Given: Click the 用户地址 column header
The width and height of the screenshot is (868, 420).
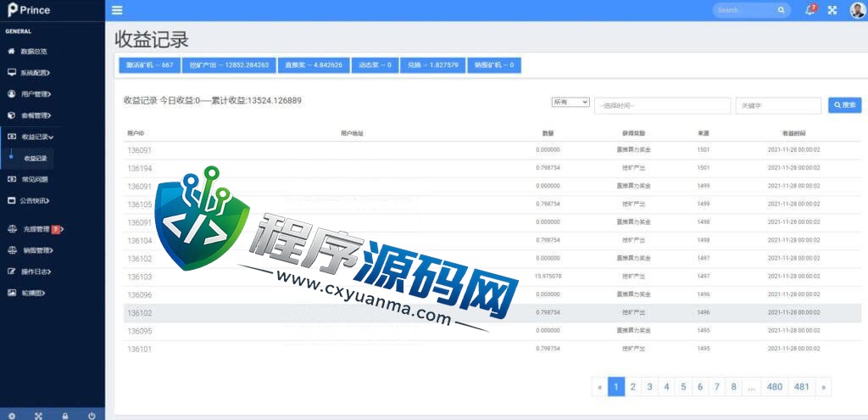Looking at the screenshot, I should click(x=352, y=133).
